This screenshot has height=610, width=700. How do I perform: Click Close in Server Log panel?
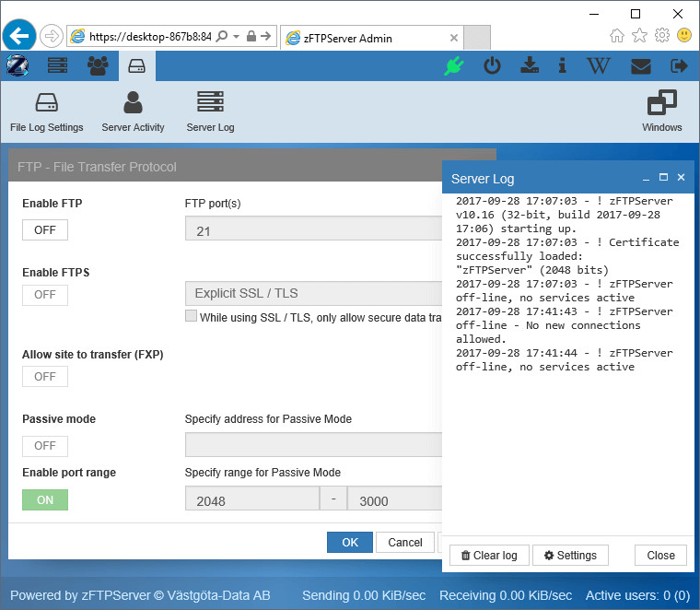[660, 555]
